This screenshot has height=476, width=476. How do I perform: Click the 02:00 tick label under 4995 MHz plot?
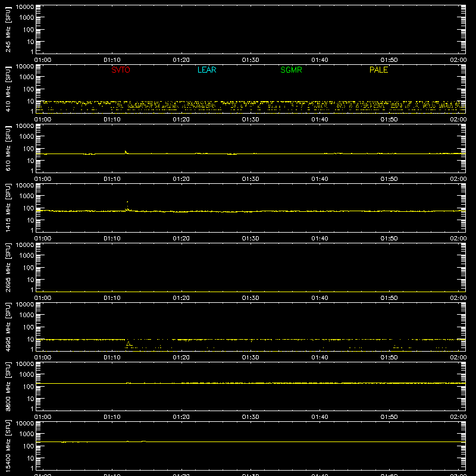click(458, 358)
